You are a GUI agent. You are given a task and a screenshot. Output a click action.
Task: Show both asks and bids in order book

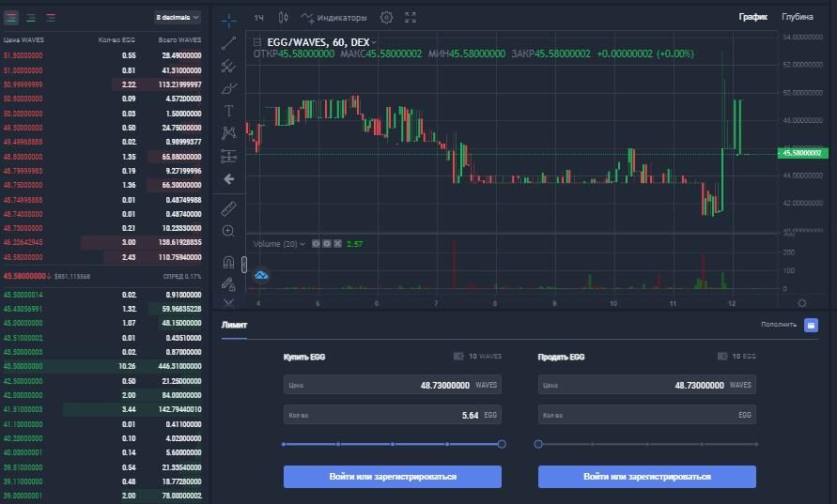pyautogui.click(x=10, y=18)
